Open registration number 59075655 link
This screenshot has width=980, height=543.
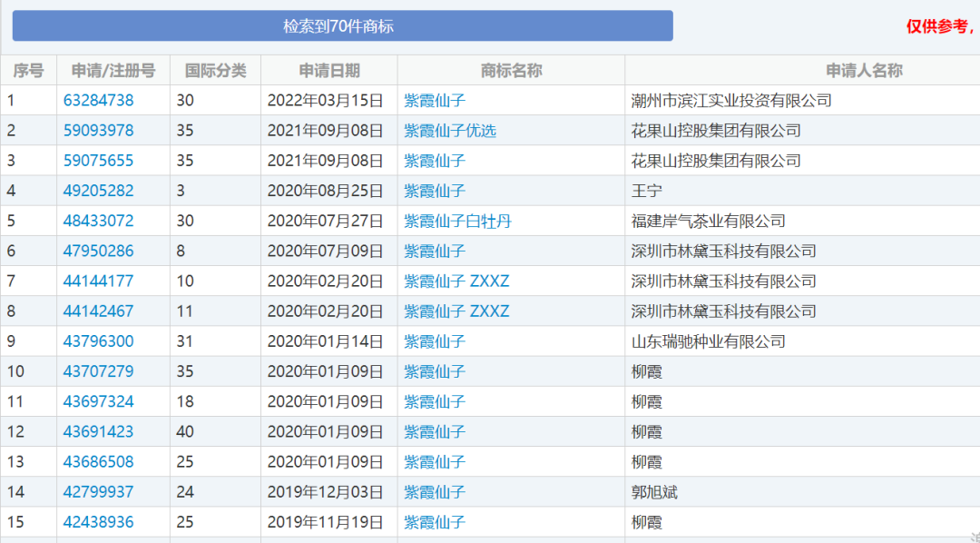(x=98, y=160)
